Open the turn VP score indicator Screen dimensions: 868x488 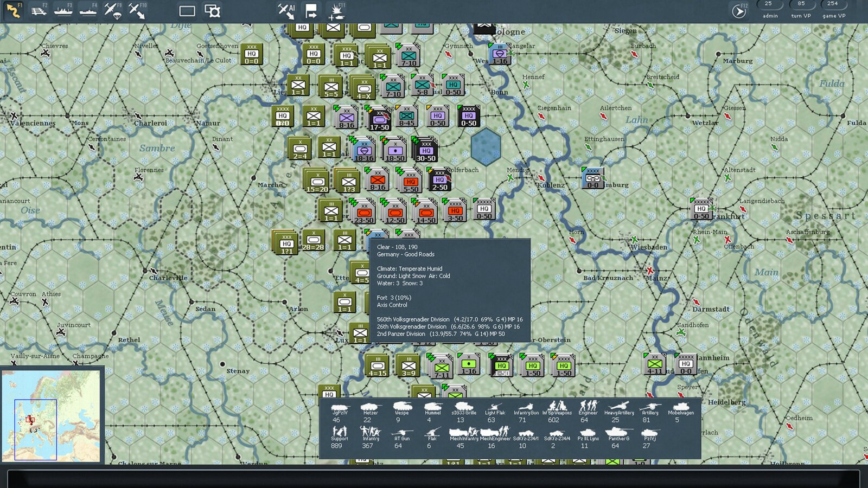coord(801,9)
